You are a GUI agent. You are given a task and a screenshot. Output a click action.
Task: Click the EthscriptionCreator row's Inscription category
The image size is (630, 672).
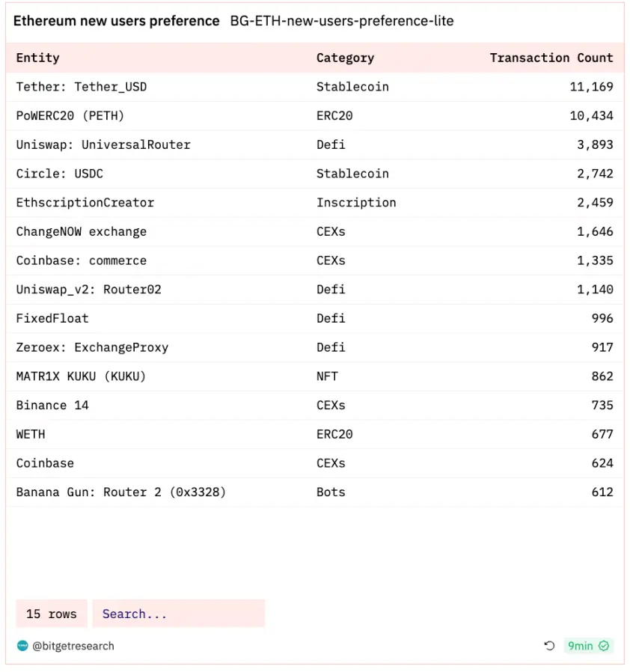356,203
